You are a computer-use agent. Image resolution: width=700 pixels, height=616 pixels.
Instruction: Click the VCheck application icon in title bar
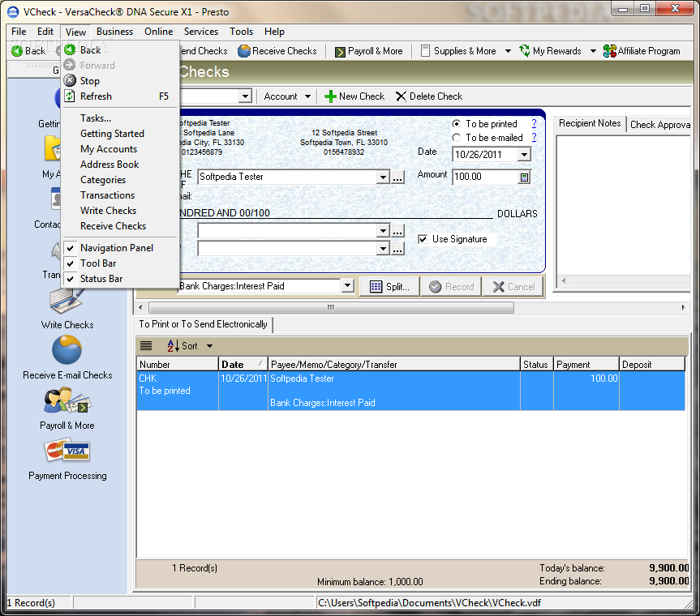point(13,11)
